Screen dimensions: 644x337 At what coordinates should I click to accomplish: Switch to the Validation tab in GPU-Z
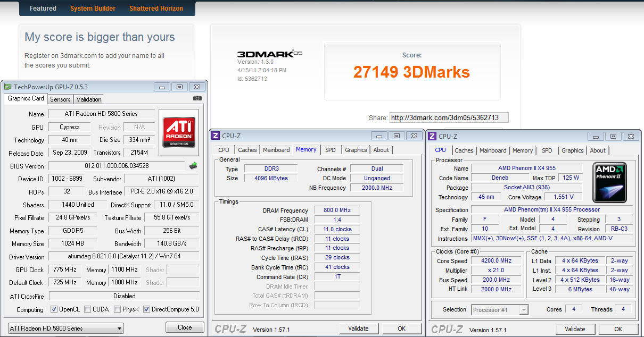[x=89, y=99]
